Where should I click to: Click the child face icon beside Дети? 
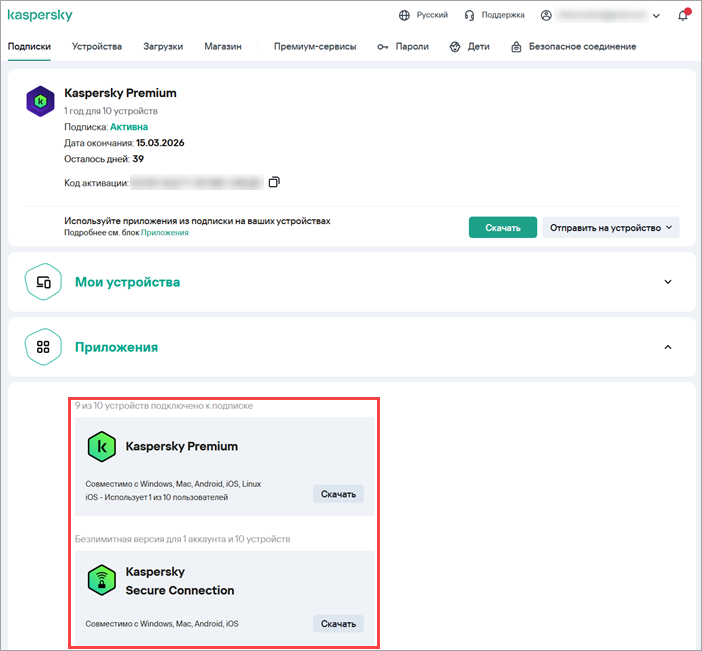(455, 47)
